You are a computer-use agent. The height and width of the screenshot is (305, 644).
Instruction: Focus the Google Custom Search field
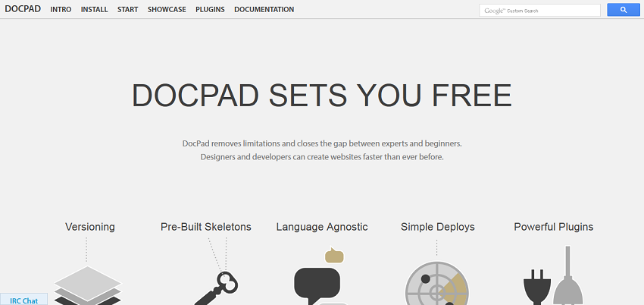[x=539, y=11]
